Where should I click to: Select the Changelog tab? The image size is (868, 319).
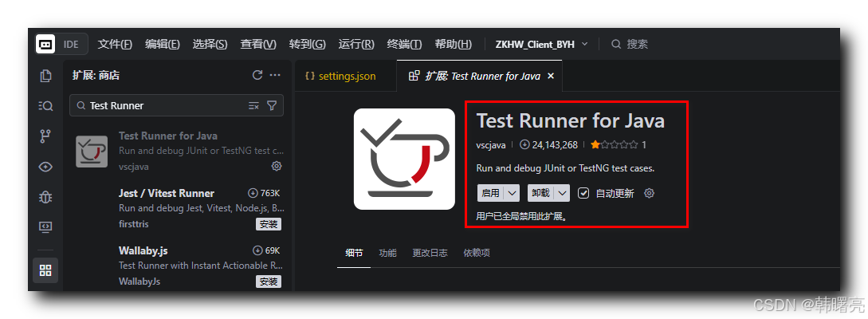(430, 253)
